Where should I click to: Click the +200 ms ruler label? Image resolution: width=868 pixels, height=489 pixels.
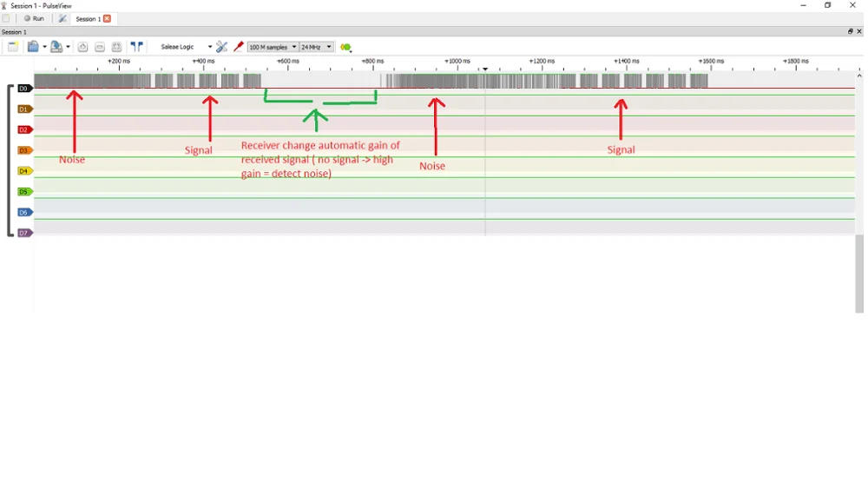coord(119,61)
